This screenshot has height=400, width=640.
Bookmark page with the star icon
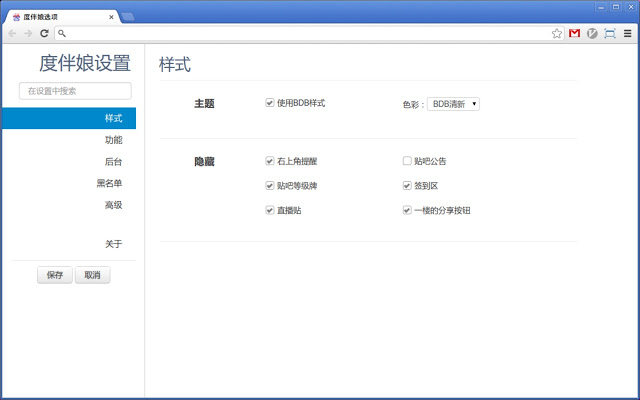point(557,33)
